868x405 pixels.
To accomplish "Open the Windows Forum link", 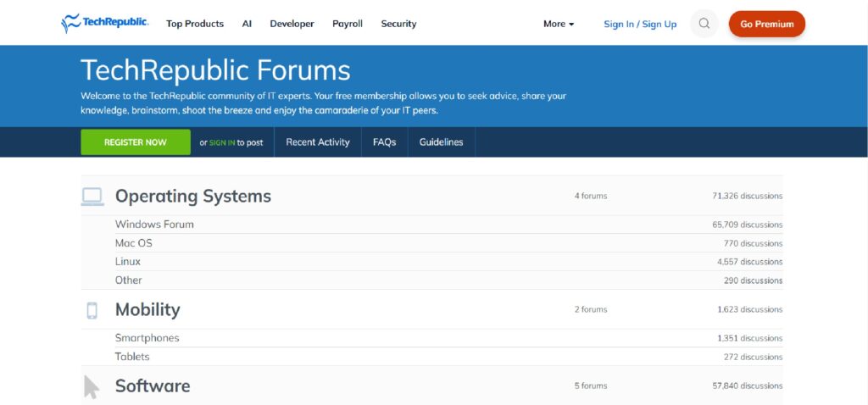I will pyautogui.click(x=154, y=225).
